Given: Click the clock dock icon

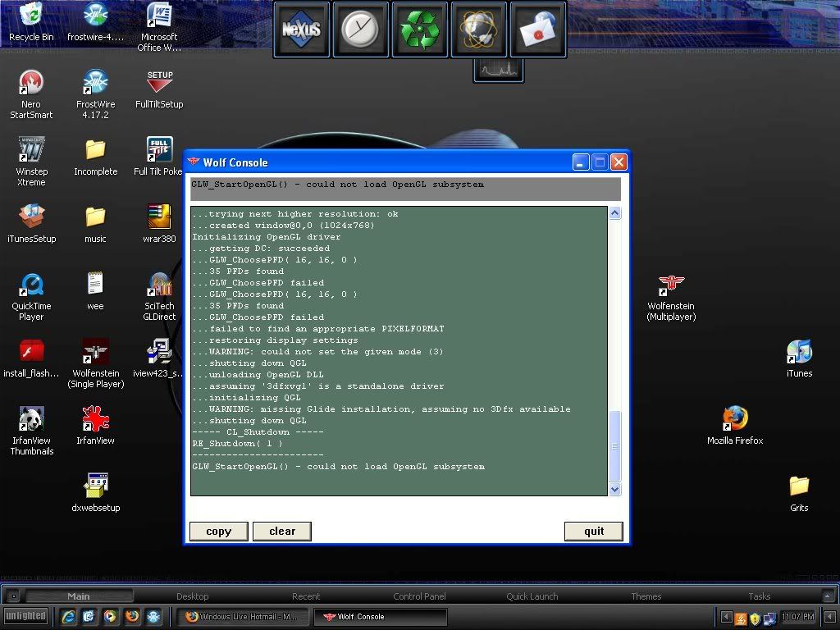Looking at the screenshot, I should click(x=361, y=29).
